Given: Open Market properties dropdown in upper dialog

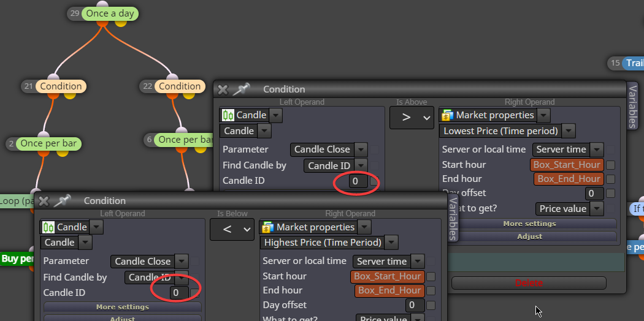Looking at the screenshot, I should point(543,115).
